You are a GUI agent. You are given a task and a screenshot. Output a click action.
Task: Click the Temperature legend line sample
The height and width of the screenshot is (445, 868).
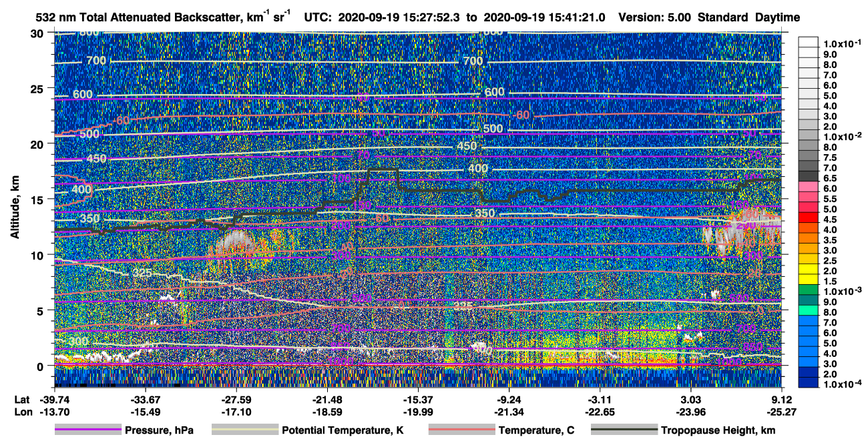[461, 430]
